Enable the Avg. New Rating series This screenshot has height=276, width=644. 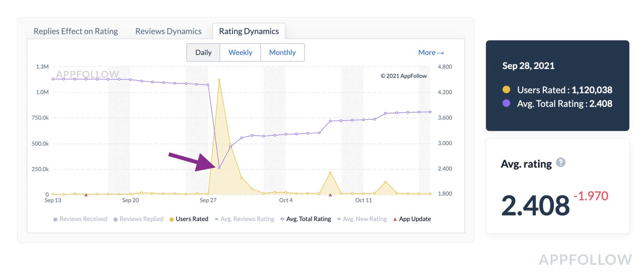tap(362, 219)
